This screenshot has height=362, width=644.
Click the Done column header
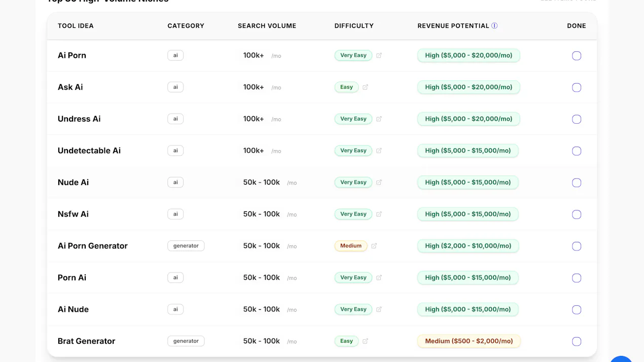[577, 26]
